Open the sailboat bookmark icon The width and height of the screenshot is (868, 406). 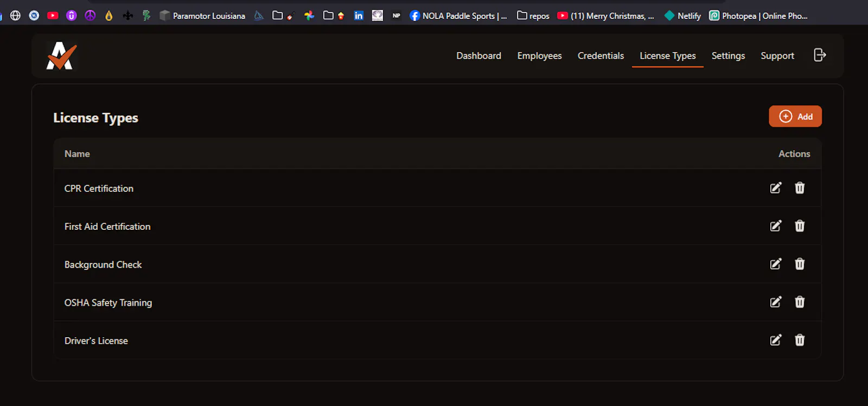259,16
